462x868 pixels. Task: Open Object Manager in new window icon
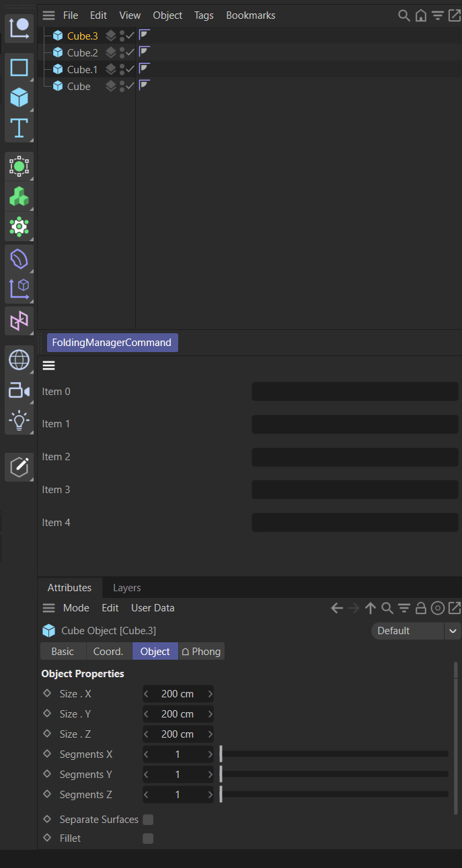point(455,15)
